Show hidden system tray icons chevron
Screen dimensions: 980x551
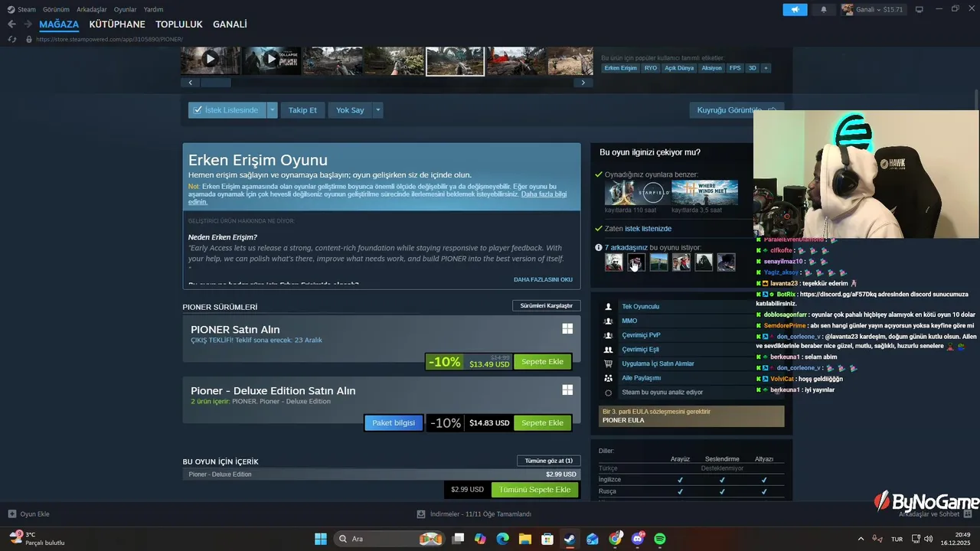click(x=861, y=539)
